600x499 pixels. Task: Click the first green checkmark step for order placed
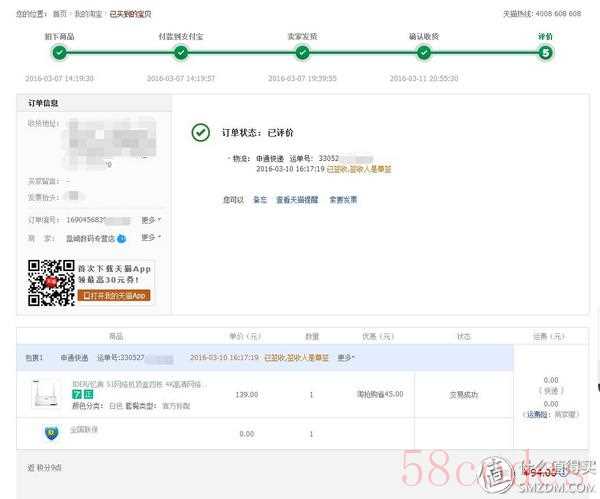point(59,52)
